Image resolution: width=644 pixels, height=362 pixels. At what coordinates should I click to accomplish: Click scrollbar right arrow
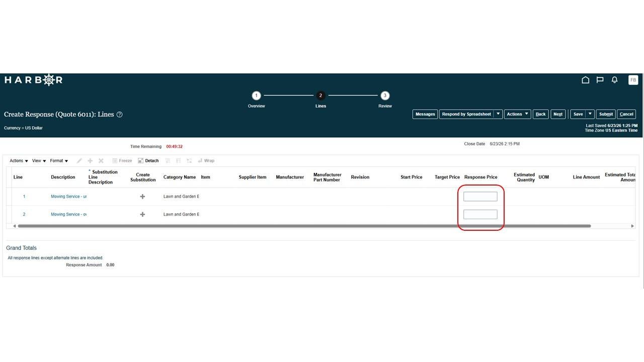click(x=632, y=226)
